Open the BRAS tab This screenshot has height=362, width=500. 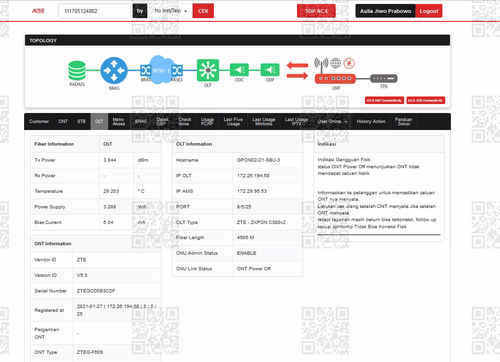pyautogui.click(x=141, y=121)
